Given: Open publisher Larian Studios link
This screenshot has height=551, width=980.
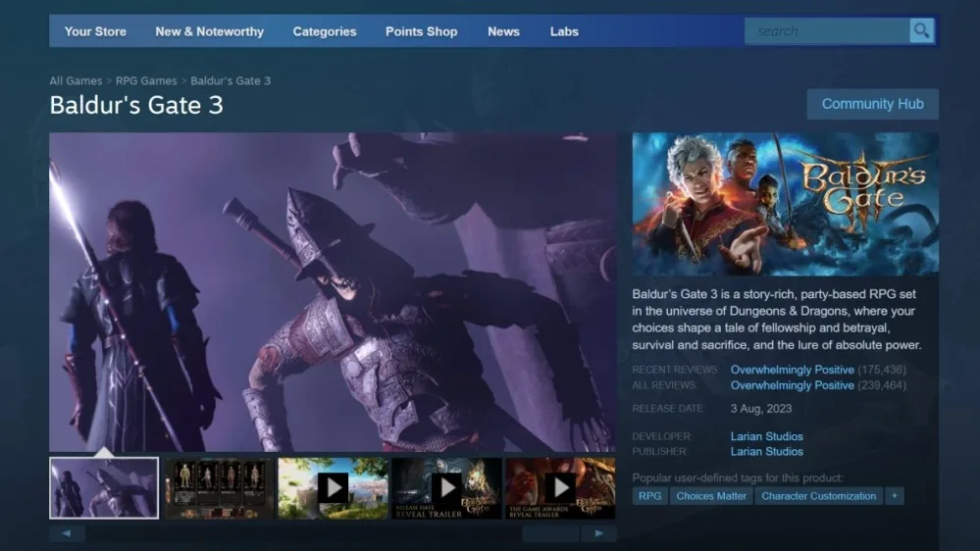Looking at the screenshot, I should pyautogui.click(x=767, y=452).
